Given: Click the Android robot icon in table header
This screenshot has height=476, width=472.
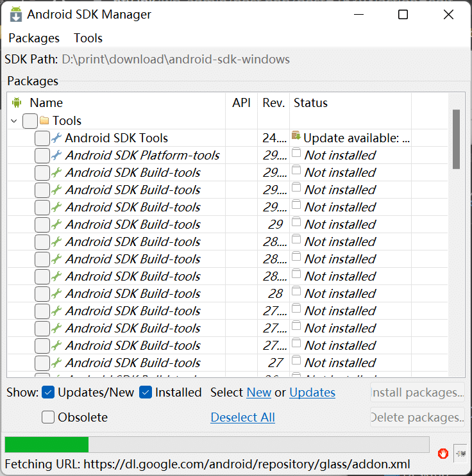Looking at the screenshot, I should 17,103.
